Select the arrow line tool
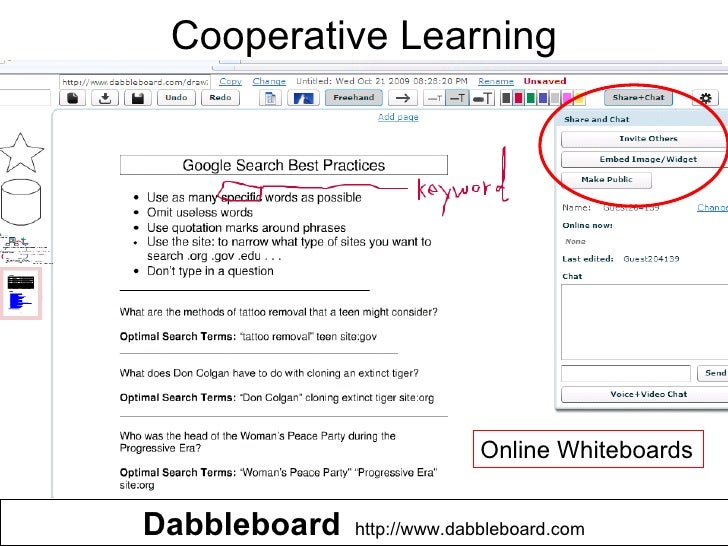728x546 pixels. (x=403, y=98)
